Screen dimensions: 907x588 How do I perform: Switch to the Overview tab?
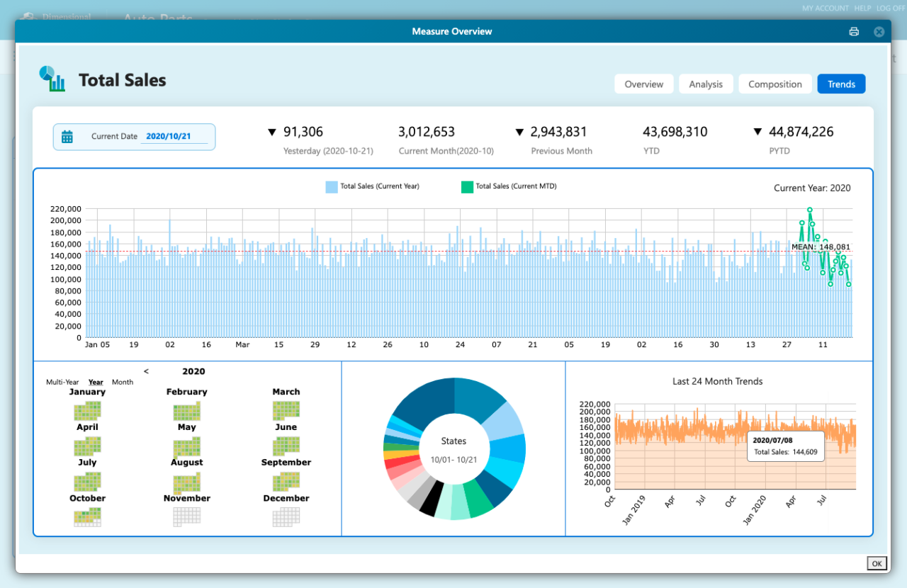(643, 84)
